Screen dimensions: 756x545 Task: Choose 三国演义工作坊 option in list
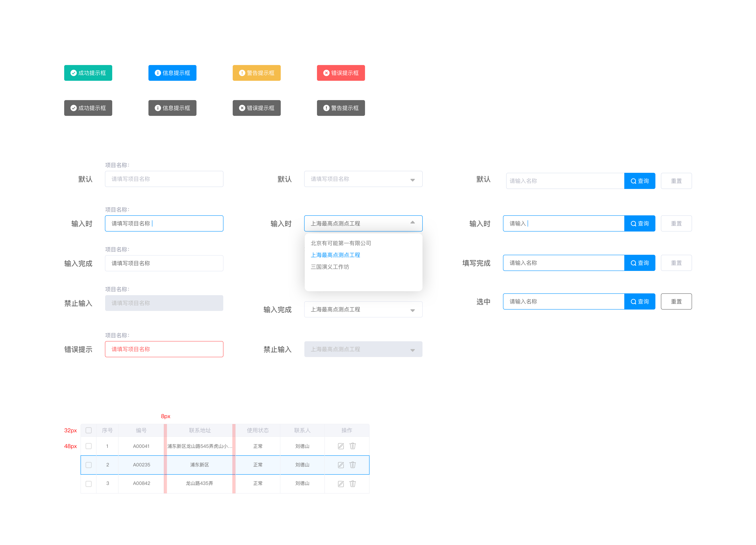[x=330, y=267]
